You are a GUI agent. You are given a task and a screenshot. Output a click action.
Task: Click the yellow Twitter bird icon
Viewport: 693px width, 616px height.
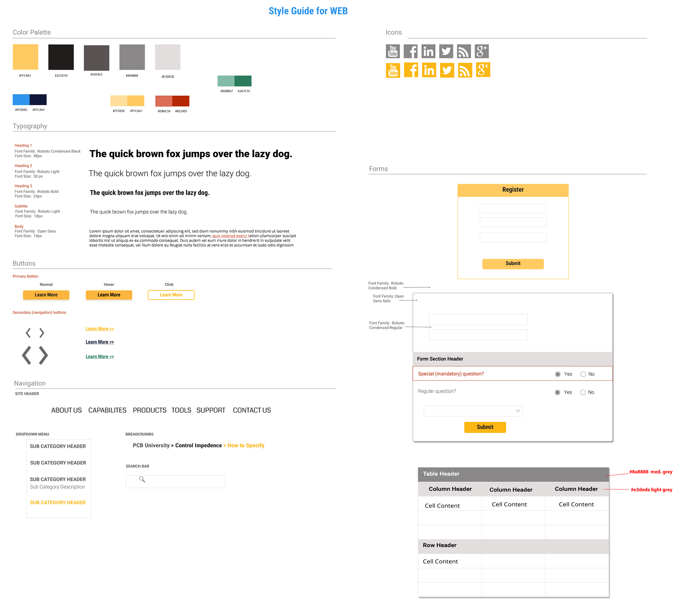coord(447,70)
